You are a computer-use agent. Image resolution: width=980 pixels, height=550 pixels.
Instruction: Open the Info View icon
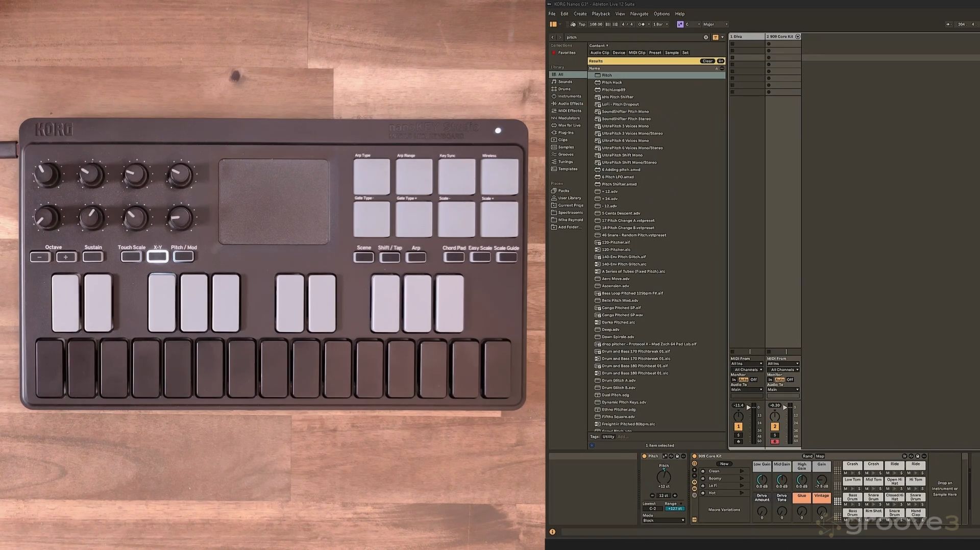point(552,532)
